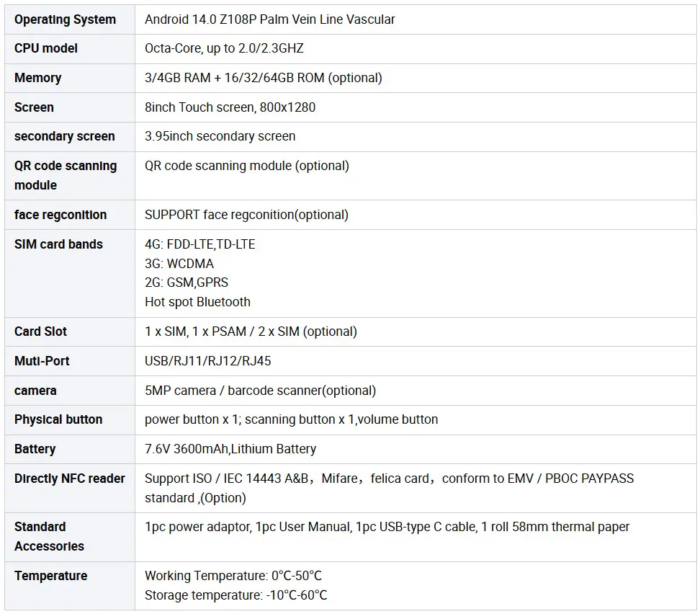Click the Card Slot label cell
The height and width of the screenshot is (614, 700).
pyautogui.click(x=70, y=332)
